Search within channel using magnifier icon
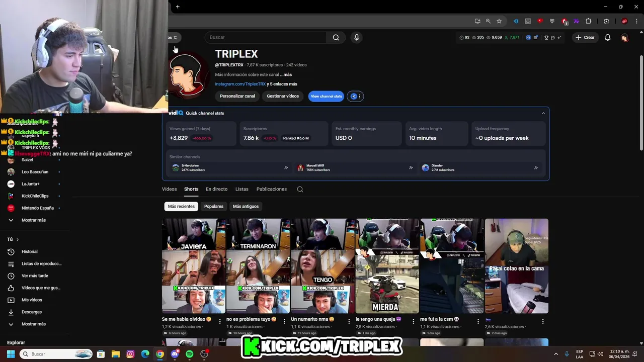Viewport: 644px width, 362px height. 300,189
